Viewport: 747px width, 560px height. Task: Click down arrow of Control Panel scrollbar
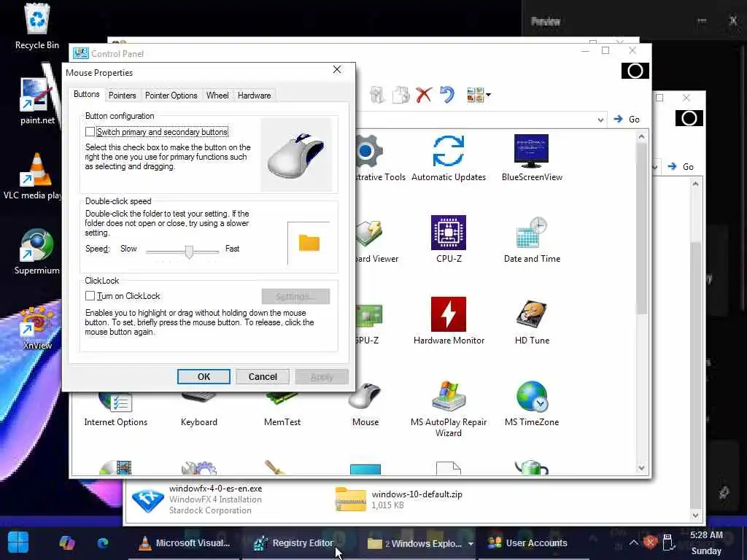pos(641,468)
